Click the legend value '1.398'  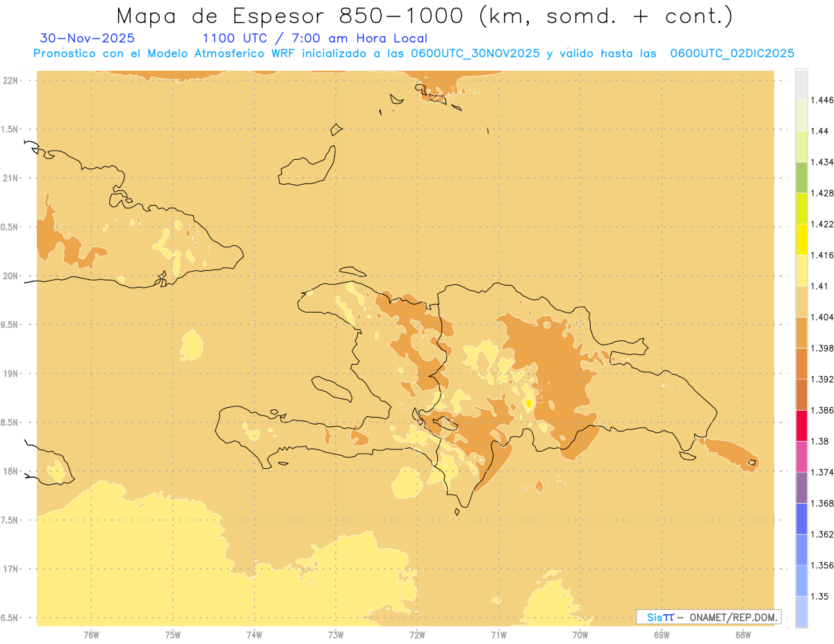point(822,348)
